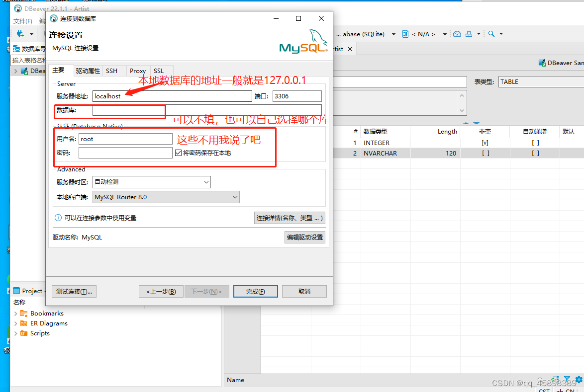Click the Project panel icon

[16, 291]
